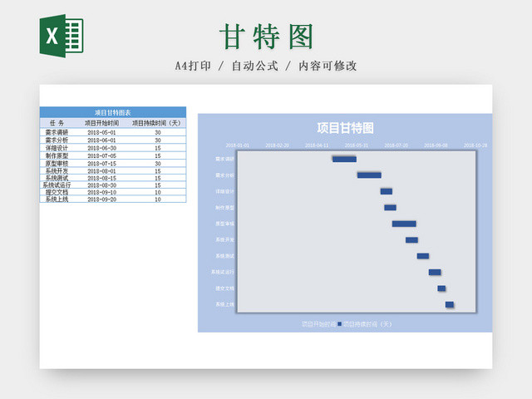Viewport: 532px width, 399px height.
Task: Select the 原型审核 cell in the table
Action: click(57, 164)
